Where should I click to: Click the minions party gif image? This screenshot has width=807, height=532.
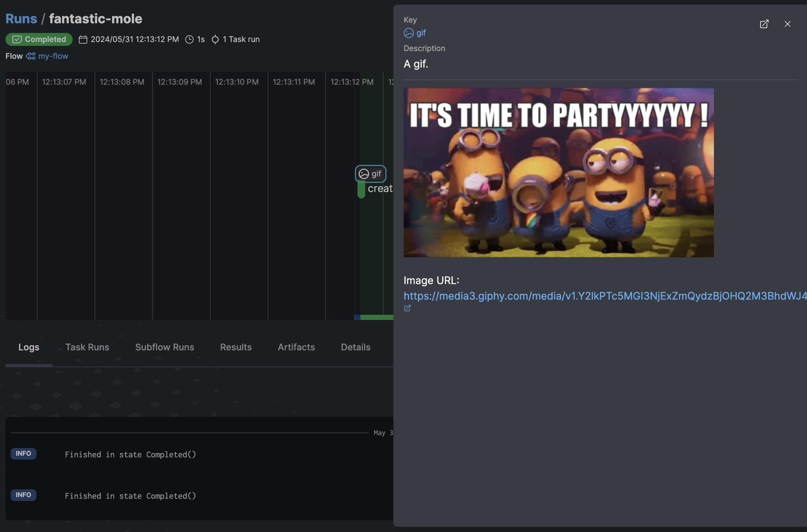click(558, 172)
